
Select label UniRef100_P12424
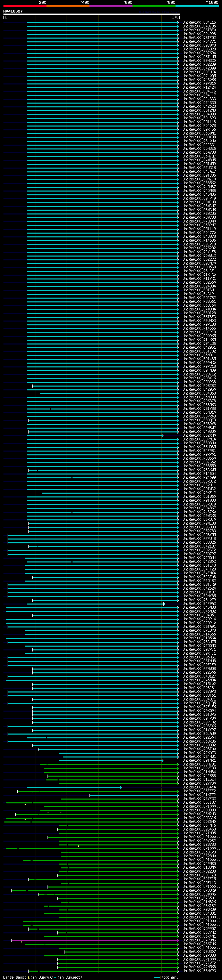tap(199, 88)
